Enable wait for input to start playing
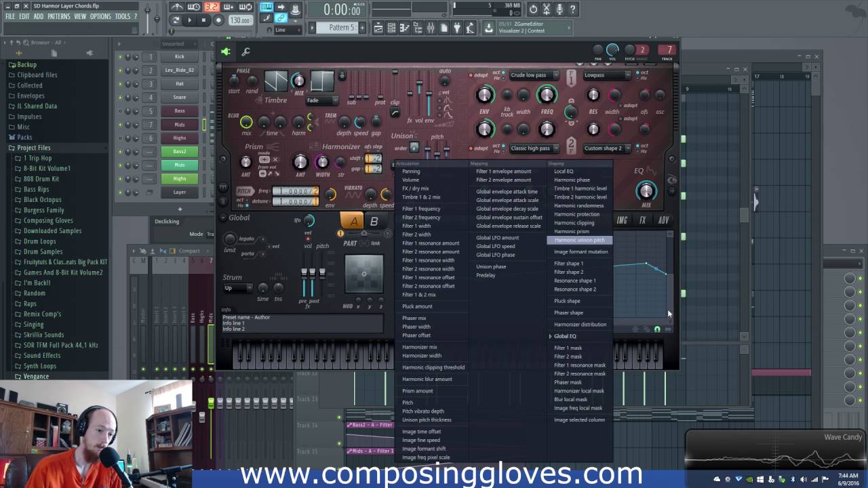The image size is (868, 488). (194, 7)
